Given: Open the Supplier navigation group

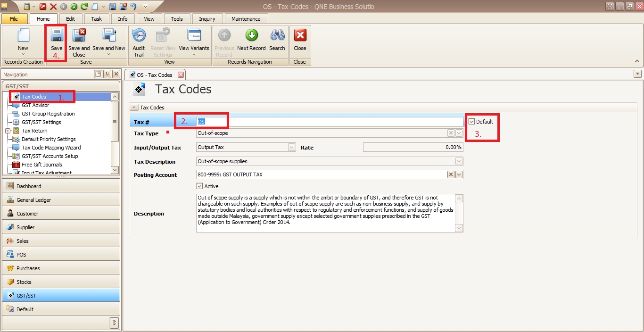Looking at the screenshot, I should [x=61, y=227].
